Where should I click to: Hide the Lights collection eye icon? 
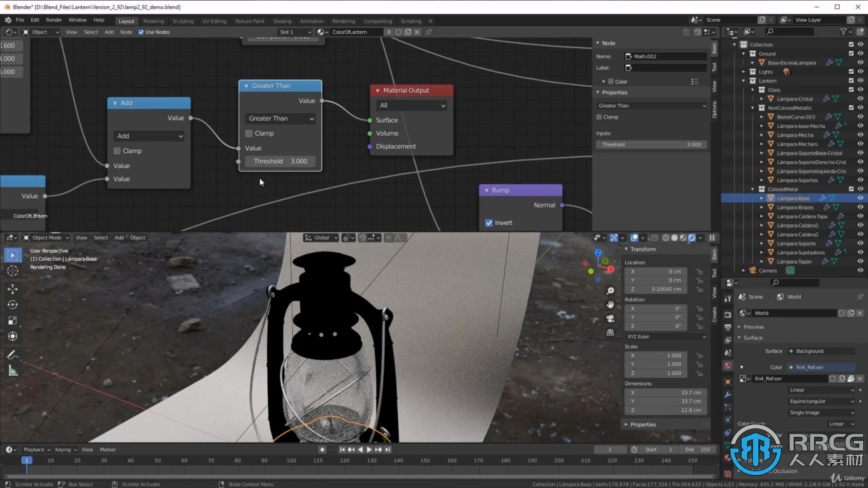[861, 72]
